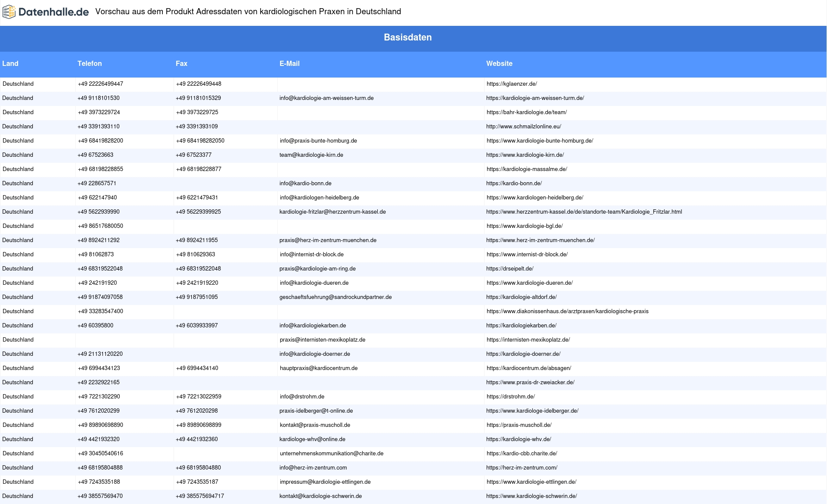Select email unternehmenskommunikation@charite.de
This screenshot has height=504, width=827.
[332, 454]
